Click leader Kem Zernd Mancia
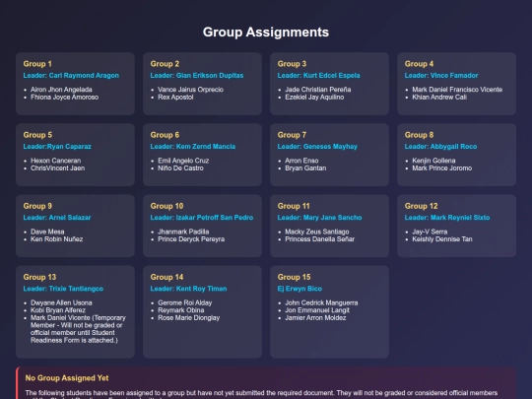Screen dimensions: 532x399 206,147
